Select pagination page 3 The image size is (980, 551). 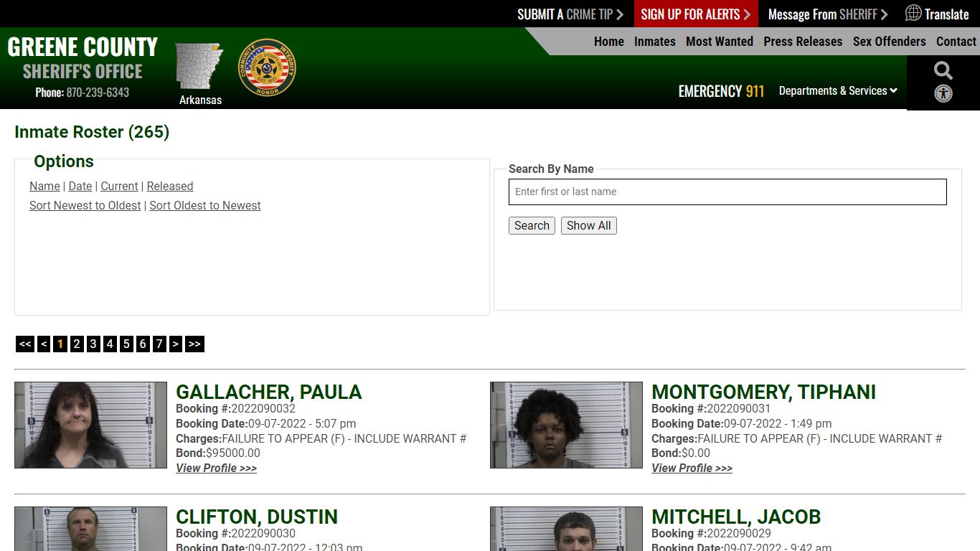[x=93, y=344]
